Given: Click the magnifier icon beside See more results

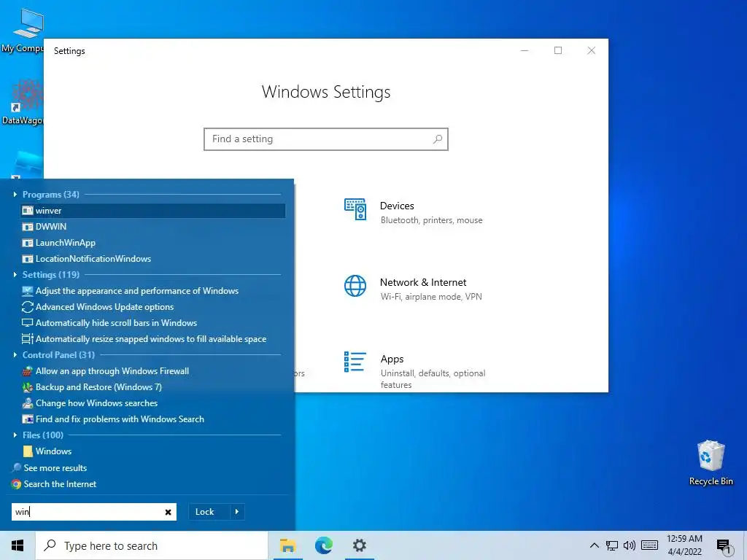Looking at the screenshot, I should 17,467.
